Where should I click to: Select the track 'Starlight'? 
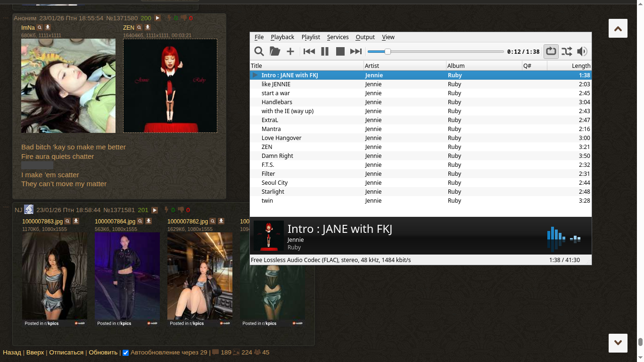click(x=421, y=192)
